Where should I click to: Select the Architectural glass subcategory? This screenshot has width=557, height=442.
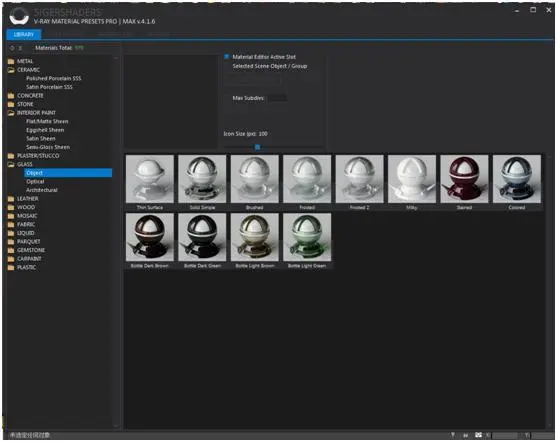pos(42,190)
